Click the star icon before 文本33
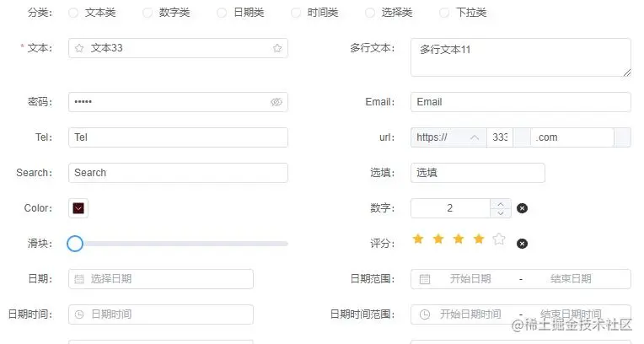644x344 pixels. coord(79,48)
